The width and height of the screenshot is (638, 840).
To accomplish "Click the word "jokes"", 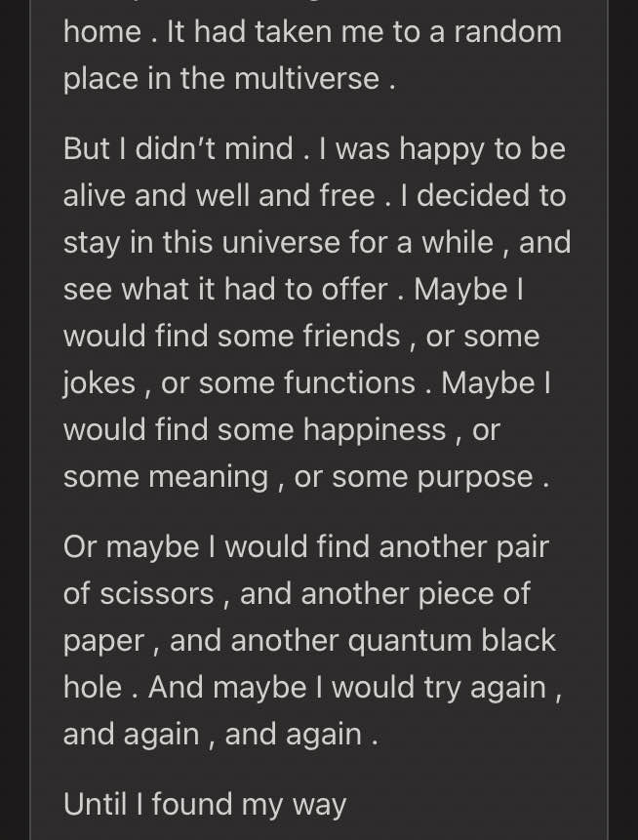I will click(x=100, y=383).
